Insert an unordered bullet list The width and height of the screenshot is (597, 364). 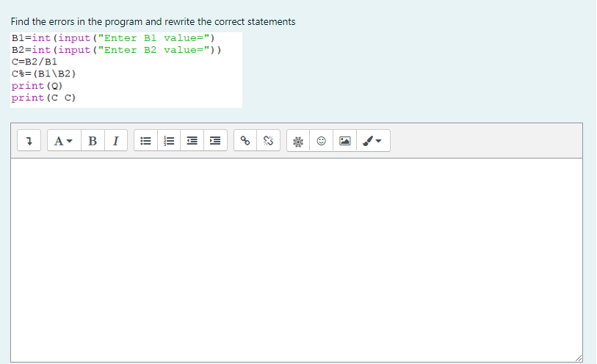coord(146,141)
